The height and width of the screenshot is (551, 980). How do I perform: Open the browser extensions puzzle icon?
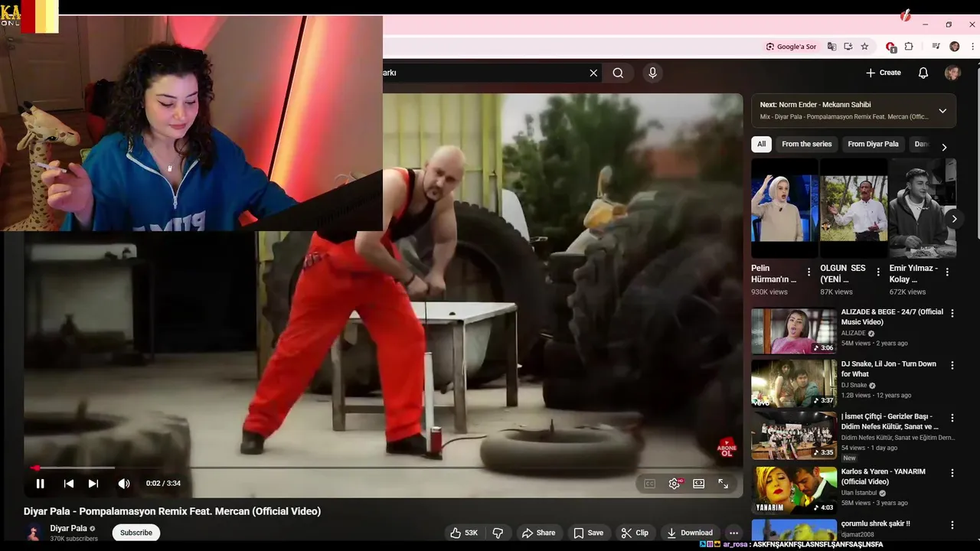click(909, 47)
